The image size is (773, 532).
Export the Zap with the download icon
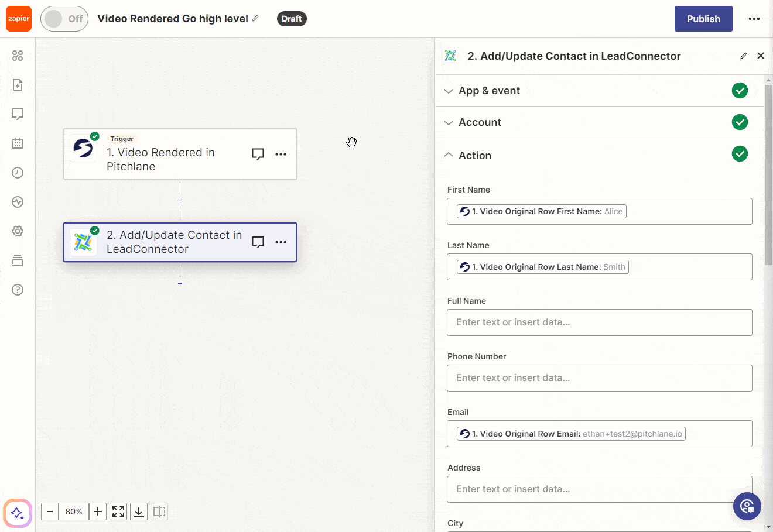(x=139, y=512)
